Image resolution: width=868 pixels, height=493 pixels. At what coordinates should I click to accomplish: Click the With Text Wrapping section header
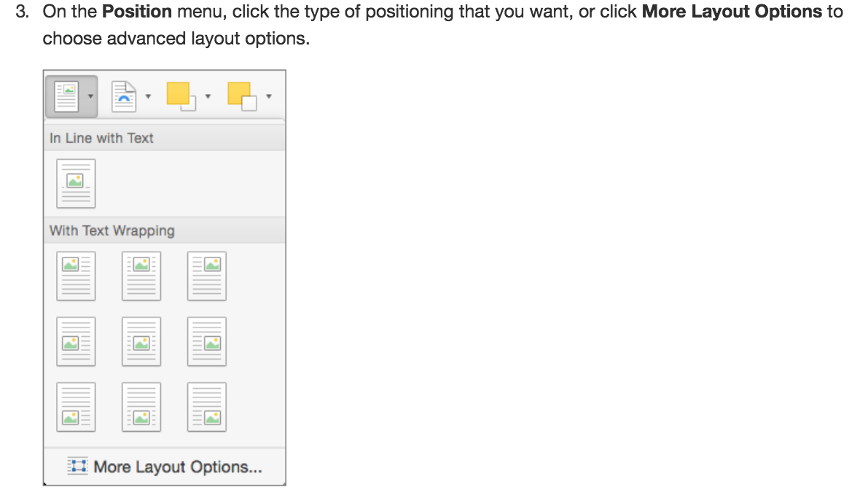112,230
